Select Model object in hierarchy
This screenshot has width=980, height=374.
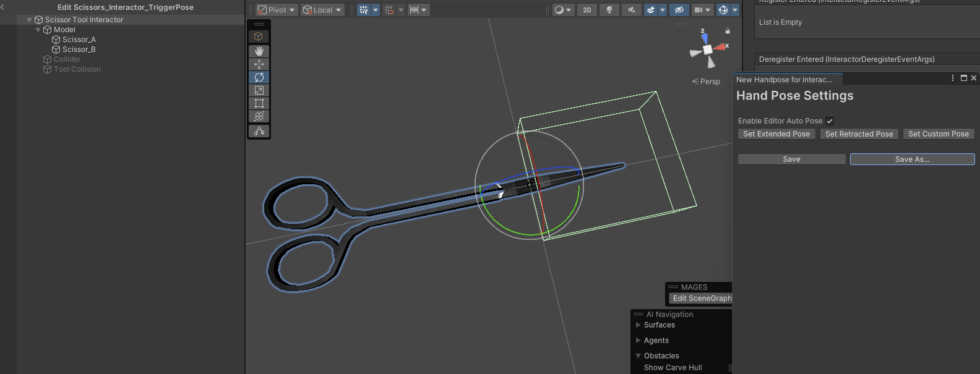pos(64,30)
